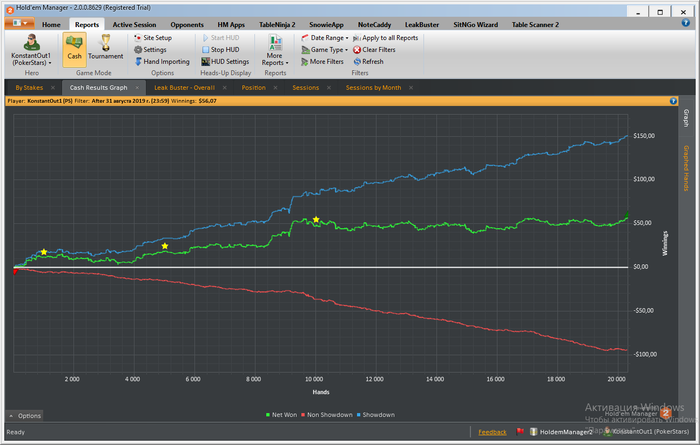The width and height of the screenshot is (700, 445).
Task: Switch to the By Stakes report tab
Action: tap(29, 87)
